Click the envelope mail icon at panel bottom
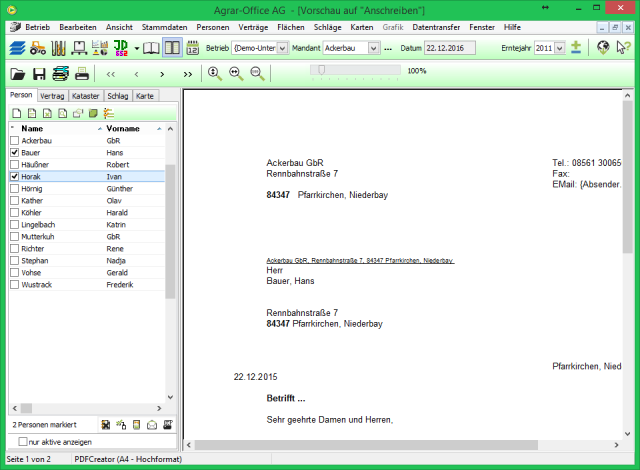Screen dimensions: 640x470 click(152, 425)
